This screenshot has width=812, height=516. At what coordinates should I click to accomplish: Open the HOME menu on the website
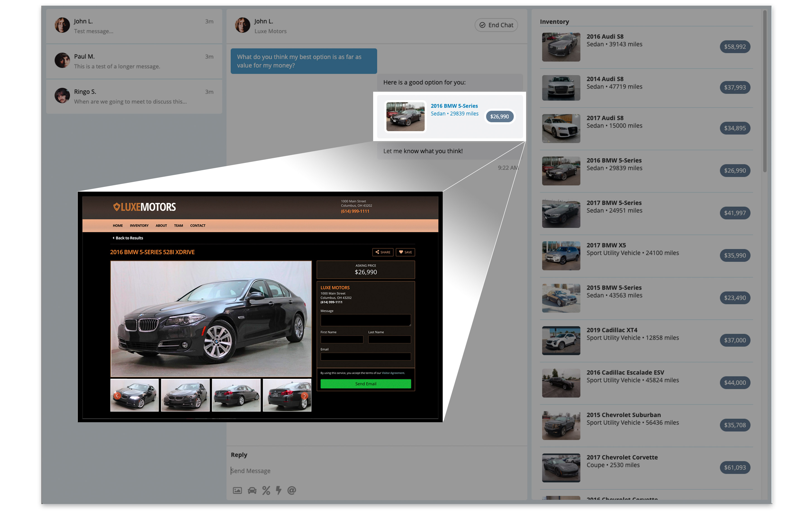pos(118,225)
